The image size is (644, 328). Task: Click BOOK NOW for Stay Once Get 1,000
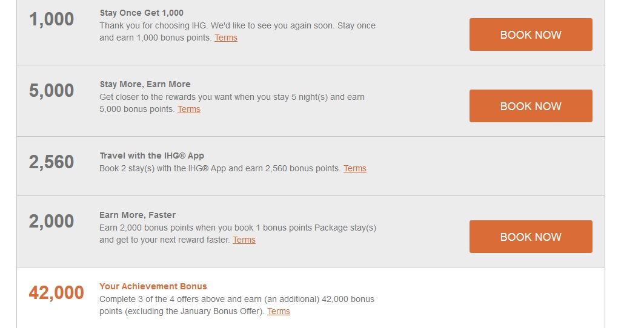pos(531,34)
